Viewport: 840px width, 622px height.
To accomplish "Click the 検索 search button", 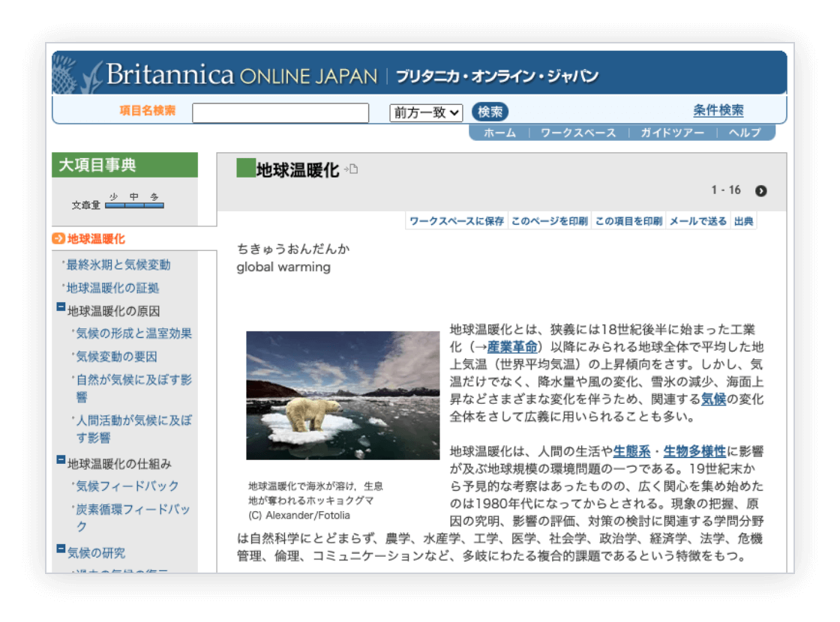I will point(490,112).
